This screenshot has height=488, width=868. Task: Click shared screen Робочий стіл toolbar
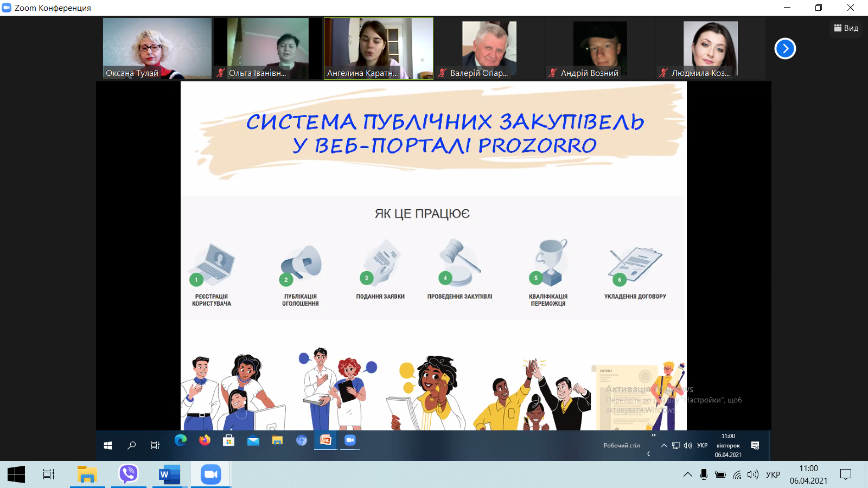pyautogui.click(x=622, y=445)
